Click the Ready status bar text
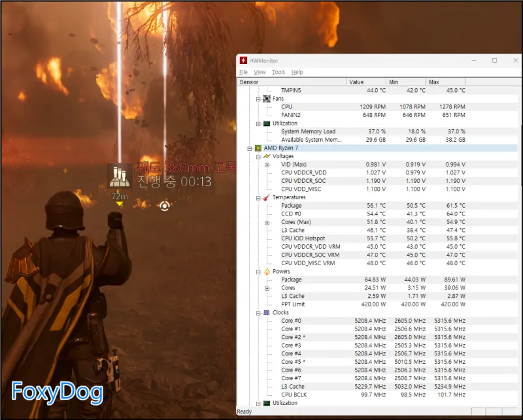 [x=244, y=412]
